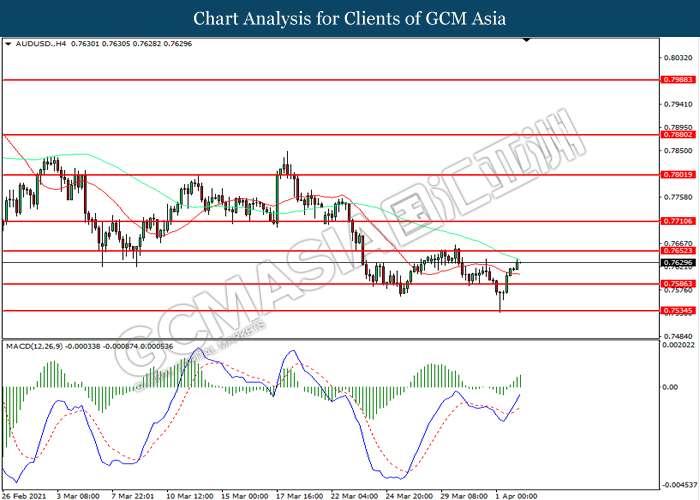This screenshot has height=500, width=700.
Task: Click the 0.79410 price axis value
Action: [x=678, y=104]
